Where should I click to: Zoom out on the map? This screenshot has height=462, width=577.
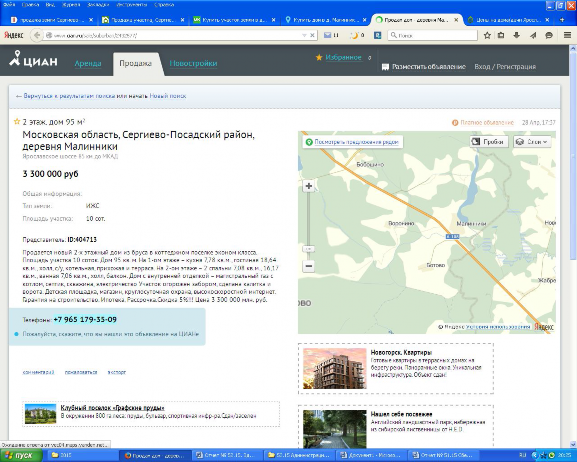(x=309, y=266)
